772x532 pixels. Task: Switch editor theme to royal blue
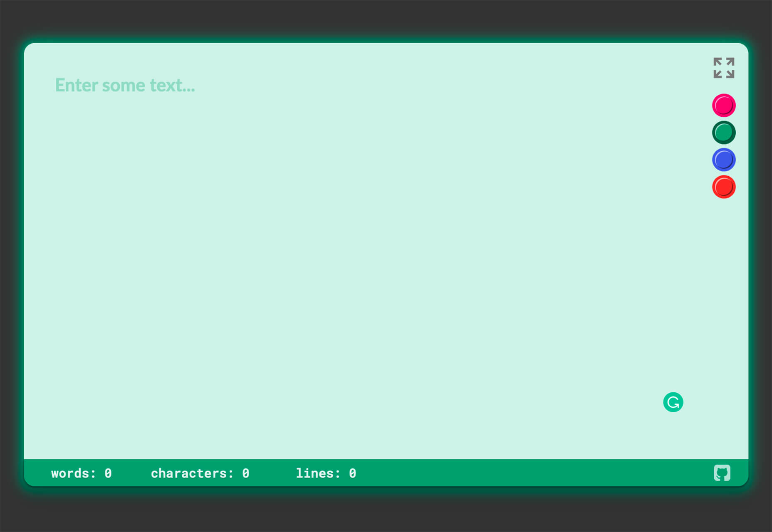[724, 160]
